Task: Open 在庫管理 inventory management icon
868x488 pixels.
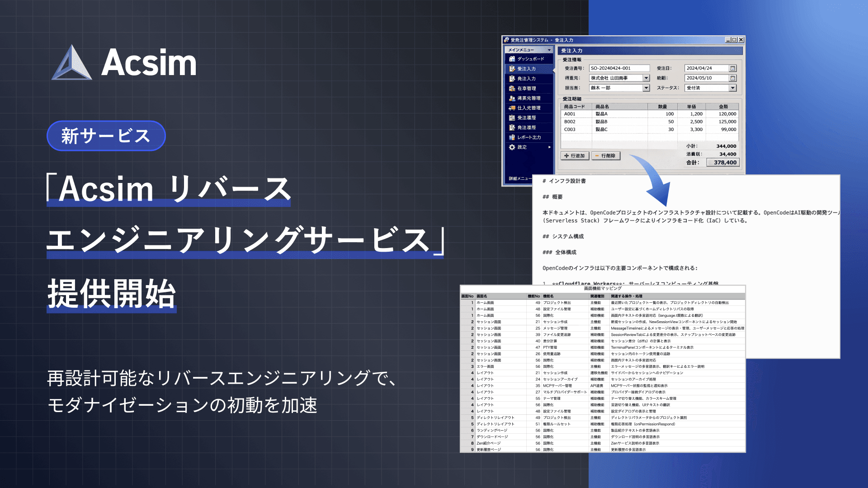Action: [512, 89]
